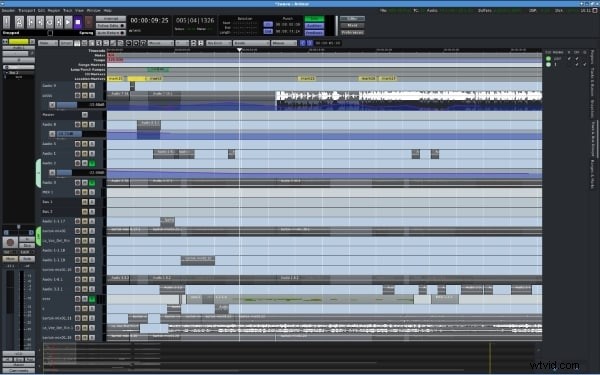Toggle Punch In button

268,24
